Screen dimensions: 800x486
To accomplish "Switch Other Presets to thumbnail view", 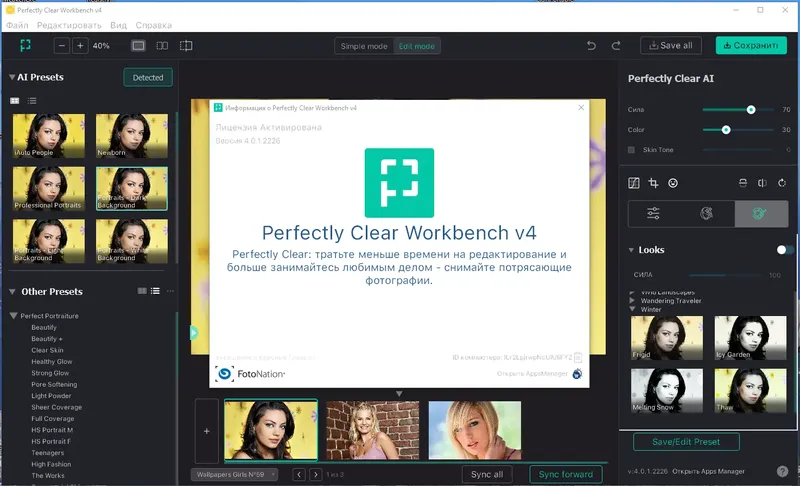I will click(x=142, y=291).
